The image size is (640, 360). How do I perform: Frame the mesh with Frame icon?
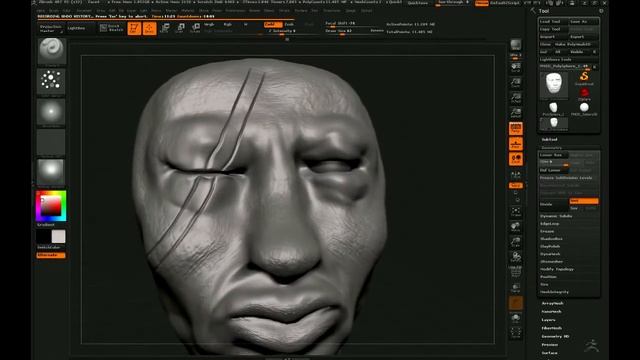516,211
